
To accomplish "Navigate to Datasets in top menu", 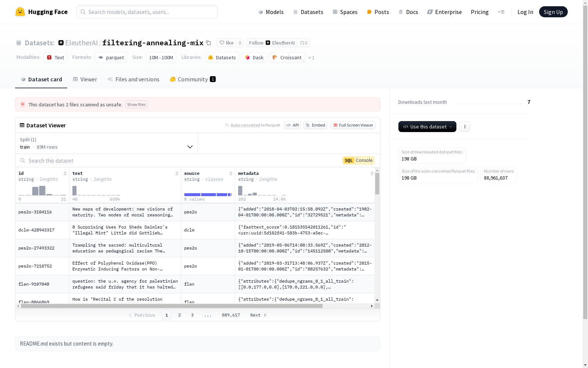I will [x=308, y=12].
